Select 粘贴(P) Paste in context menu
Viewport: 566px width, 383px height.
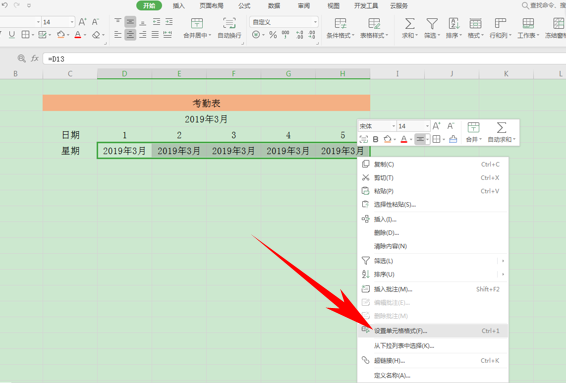point(433,191)
